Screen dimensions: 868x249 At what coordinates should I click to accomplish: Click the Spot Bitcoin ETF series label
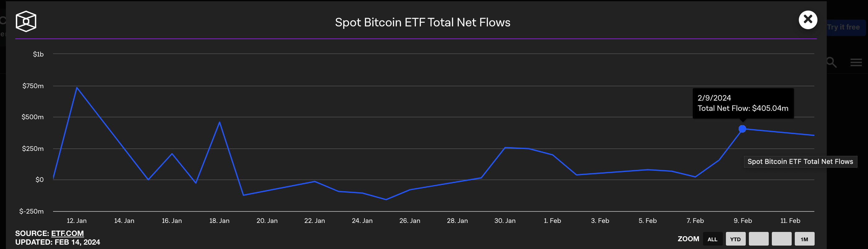coord(800,162)
